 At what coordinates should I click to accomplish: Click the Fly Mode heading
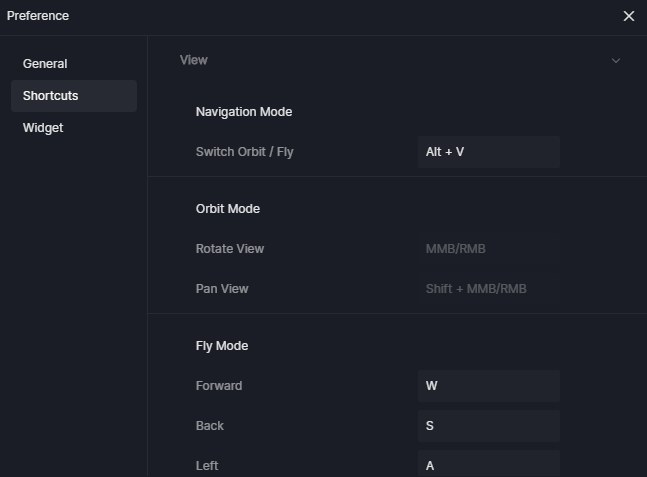[222, 346]
